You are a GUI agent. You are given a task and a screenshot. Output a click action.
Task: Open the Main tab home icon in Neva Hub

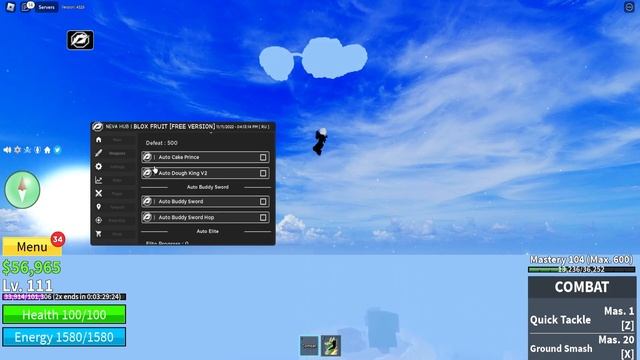pos(98,140)
